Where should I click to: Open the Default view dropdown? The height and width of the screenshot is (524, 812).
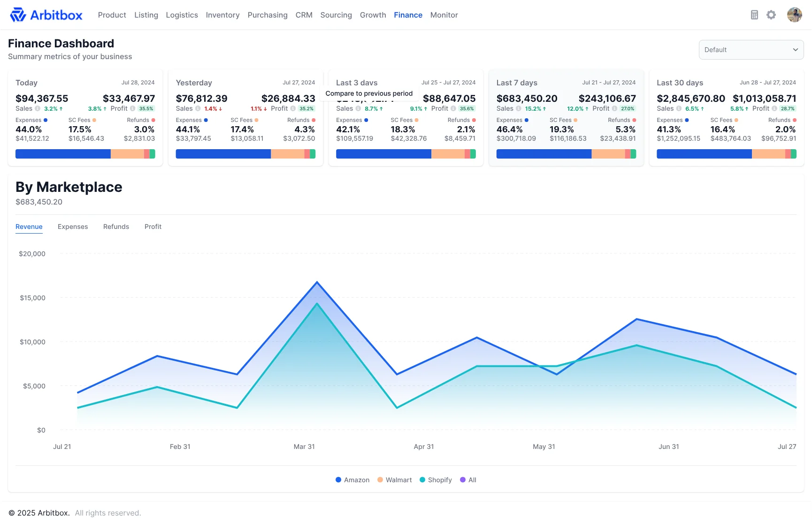(x=751, y=50)
